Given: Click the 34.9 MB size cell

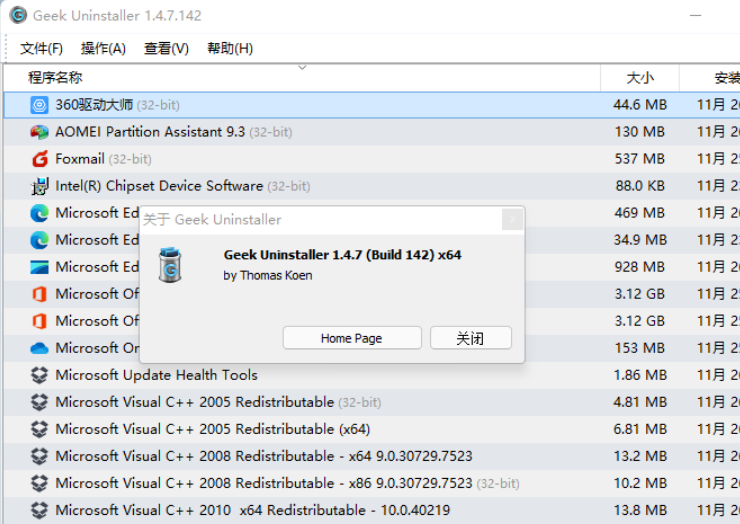Looking at the screenshot, I should coord(640,240).
